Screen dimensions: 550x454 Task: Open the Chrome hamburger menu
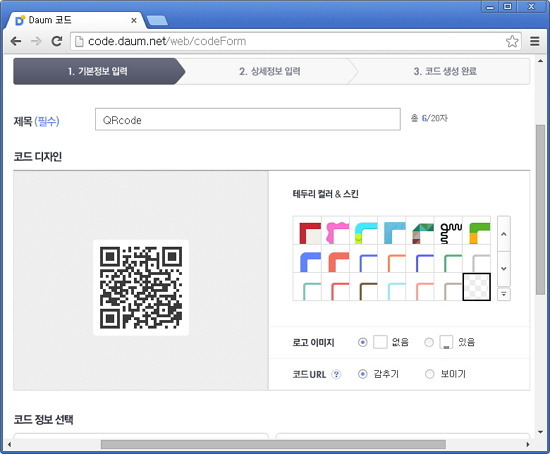click(x=535, y=41)
